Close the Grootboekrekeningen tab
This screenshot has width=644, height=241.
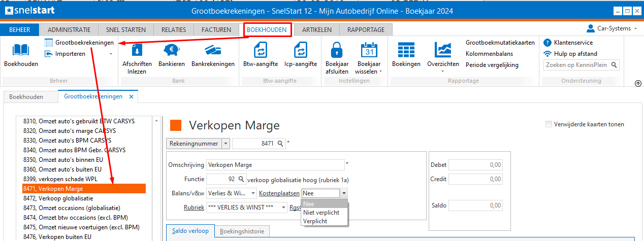click(131, 96)
